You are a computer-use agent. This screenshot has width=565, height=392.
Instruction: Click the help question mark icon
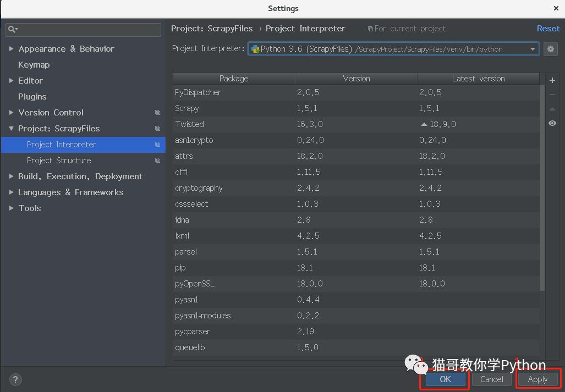click(15, 379)
